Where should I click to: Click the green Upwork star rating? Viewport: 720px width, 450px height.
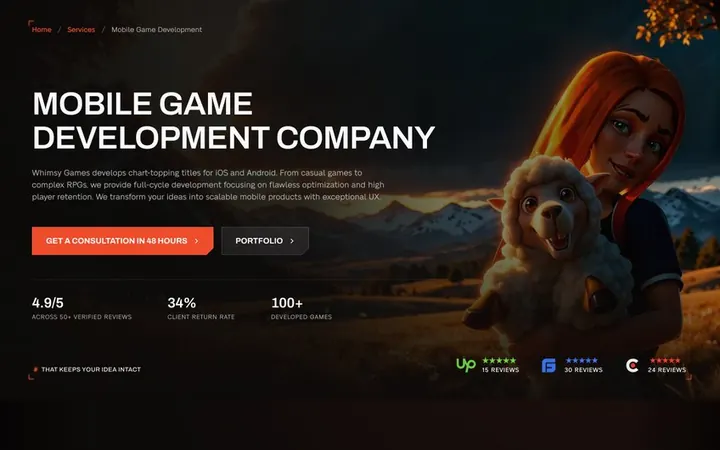(499, 360)
